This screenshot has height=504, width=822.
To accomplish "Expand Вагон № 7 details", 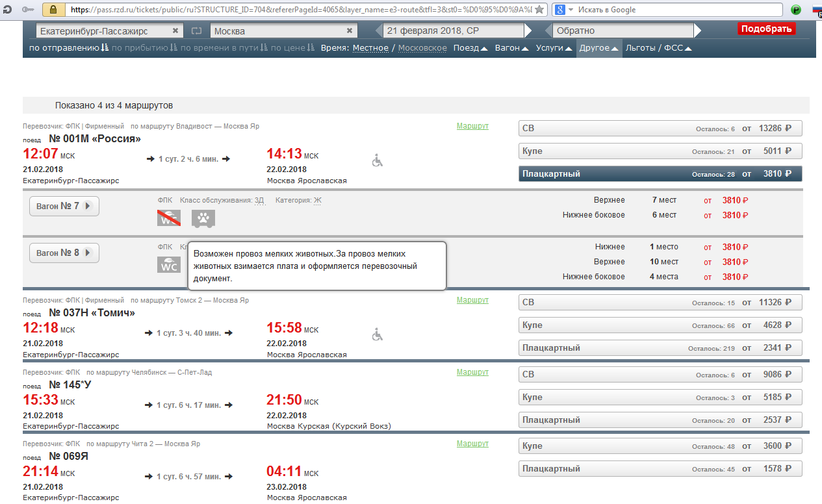I will [x=64, y=206].
